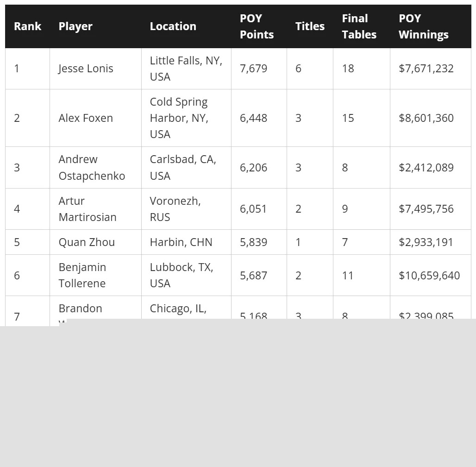476x467 pixels.
Task: Click the Location column header
Action: (x=173, y=26)
